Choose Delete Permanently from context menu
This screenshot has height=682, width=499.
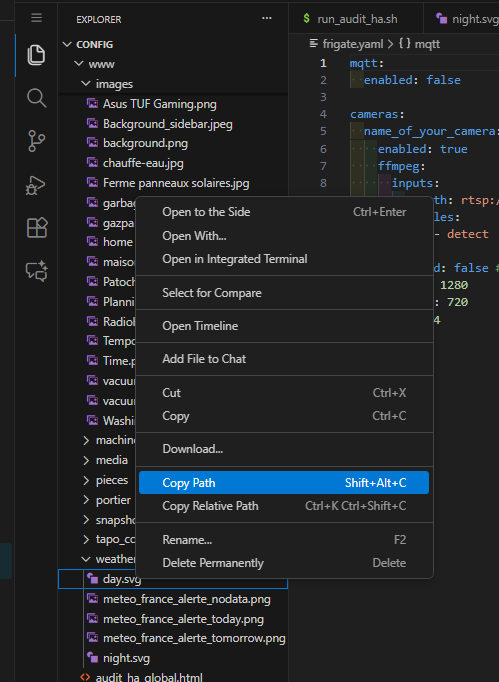284,563
